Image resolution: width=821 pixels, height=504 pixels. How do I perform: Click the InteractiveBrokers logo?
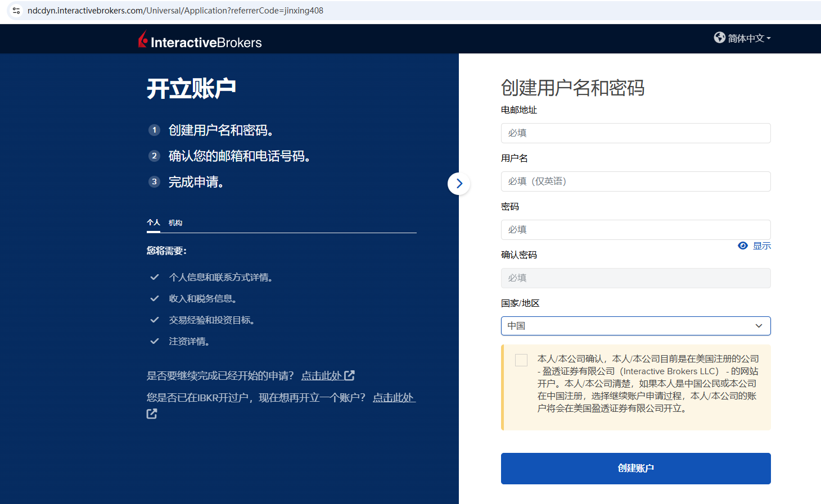coord(200,39)
